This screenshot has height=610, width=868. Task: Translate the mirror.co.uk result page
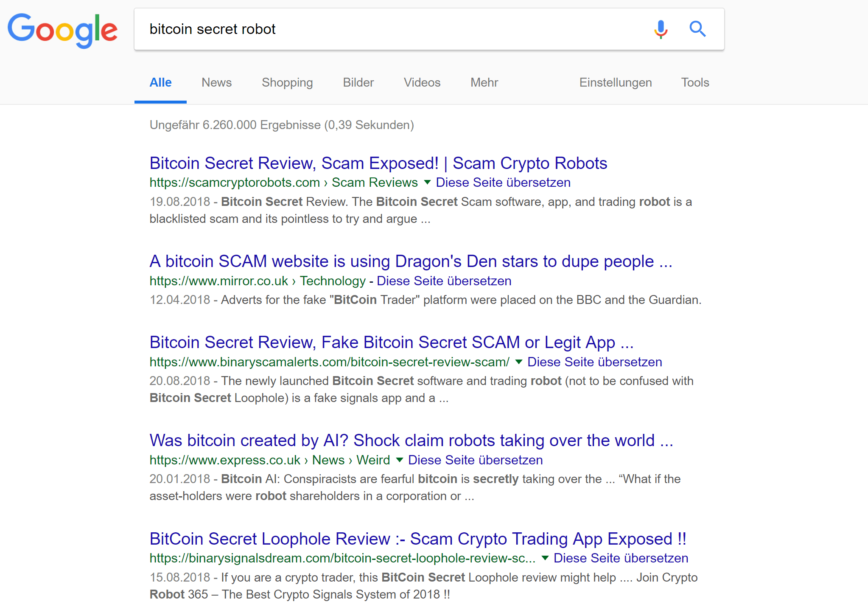[444, 281]
